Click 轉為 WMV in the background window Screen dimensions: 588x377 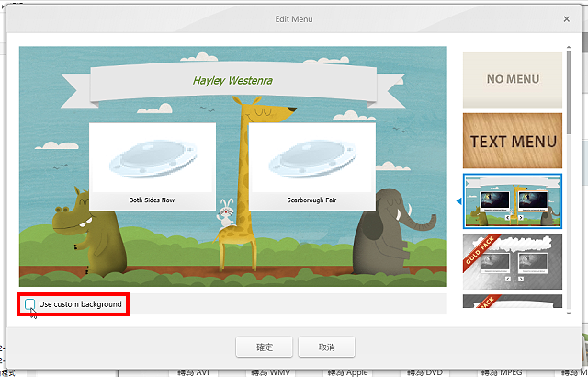click(x=270, y=373)
